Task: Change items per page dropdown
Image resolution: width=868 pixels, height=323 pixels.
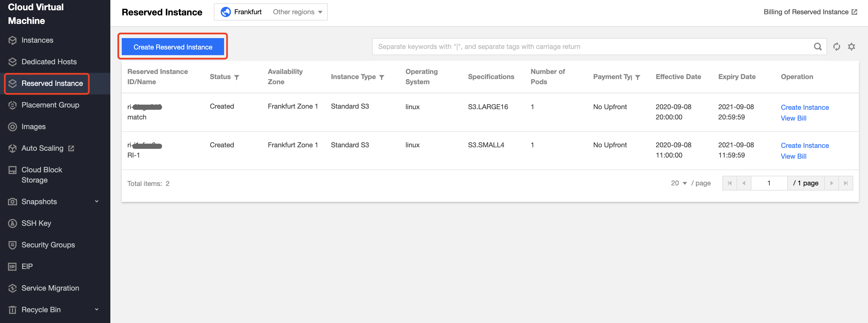Action: tap(679, 183)
